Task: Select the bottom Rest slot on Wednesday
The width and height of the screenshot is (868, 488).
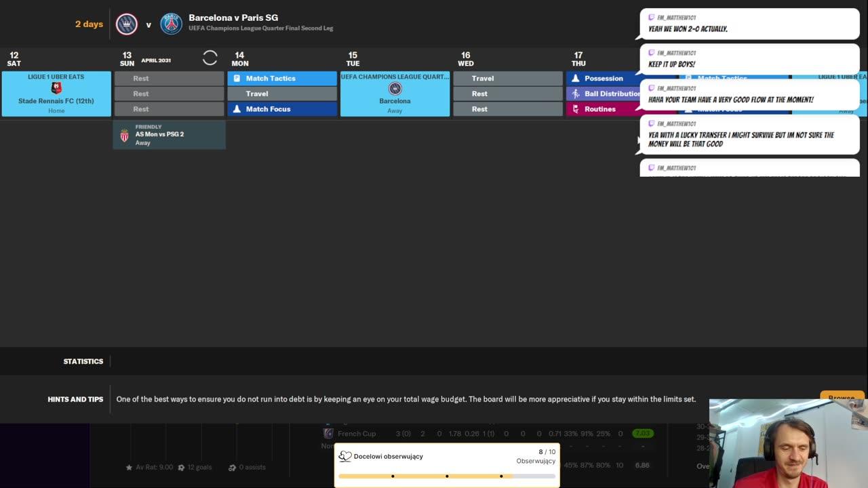Action: pyautogui.click(x=508, y=109)
